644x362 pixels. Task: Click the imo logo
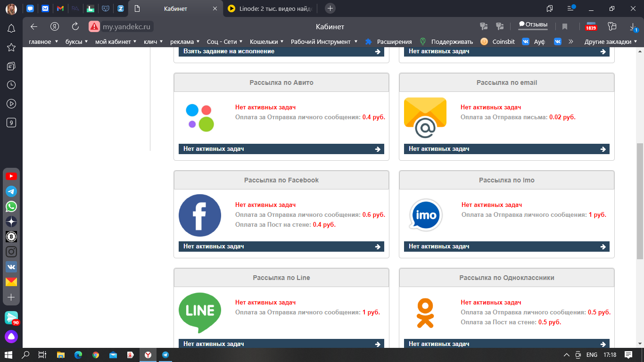[426, 215]
